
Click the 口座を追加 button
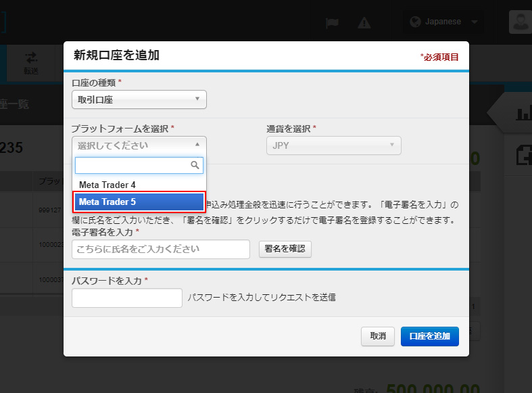coord(429,336)
